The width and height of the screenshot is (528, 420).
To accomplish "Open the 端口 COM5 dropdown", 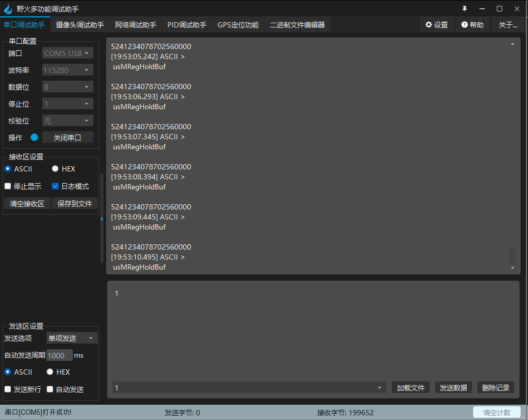I will 68,53.
